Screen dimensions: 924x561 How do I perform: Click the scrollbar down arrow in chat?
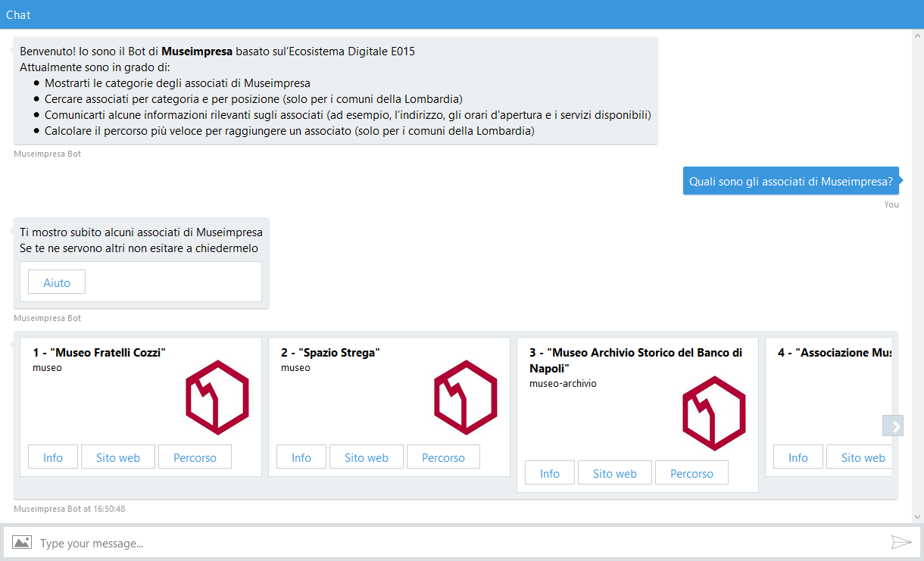pos(918,516)
